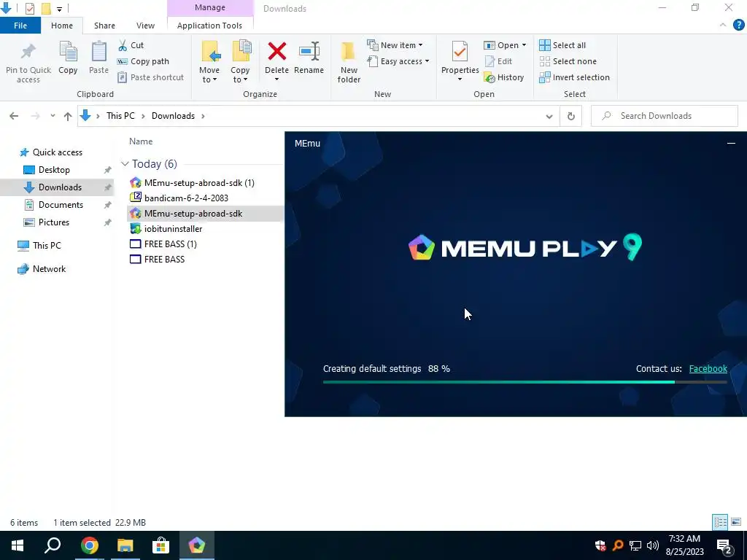Open the Start menu
The image size is (747, 560).
click(18, 545)
